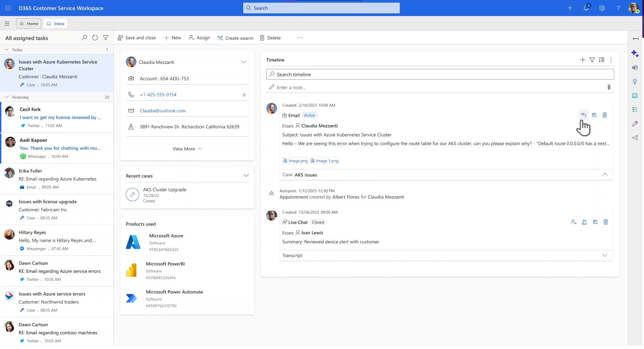Image resolution: width=644 pixels, height=349 pixels.
Task: Click the plus icon in top bar
Action: (x=570, y=8)
